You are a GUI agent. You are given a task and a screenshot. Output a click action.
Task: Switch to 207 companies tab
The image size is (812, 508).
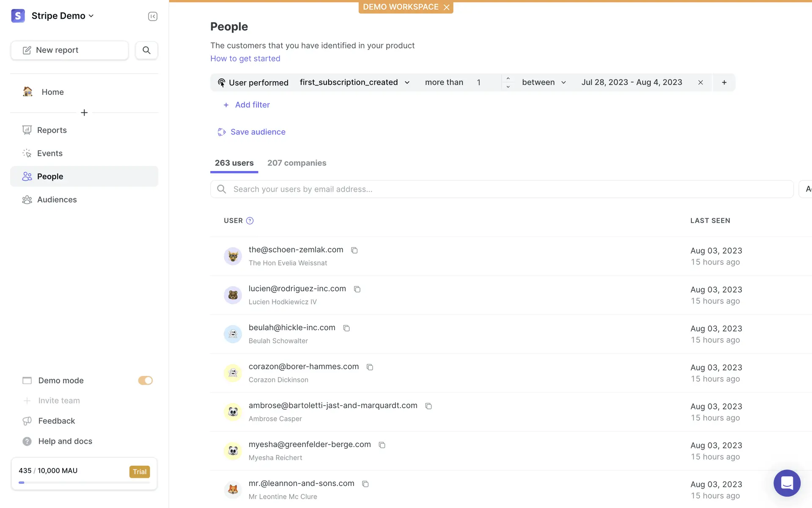(x=296, y=163)
